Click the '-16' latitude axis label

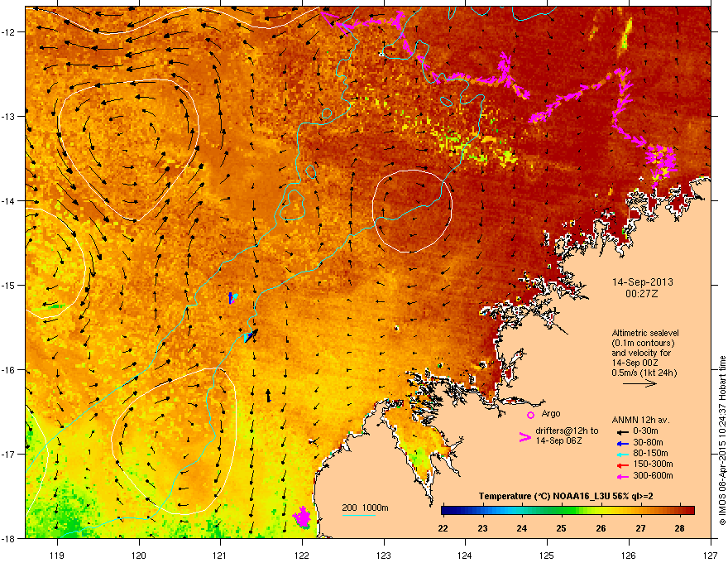tap(8, 370)
